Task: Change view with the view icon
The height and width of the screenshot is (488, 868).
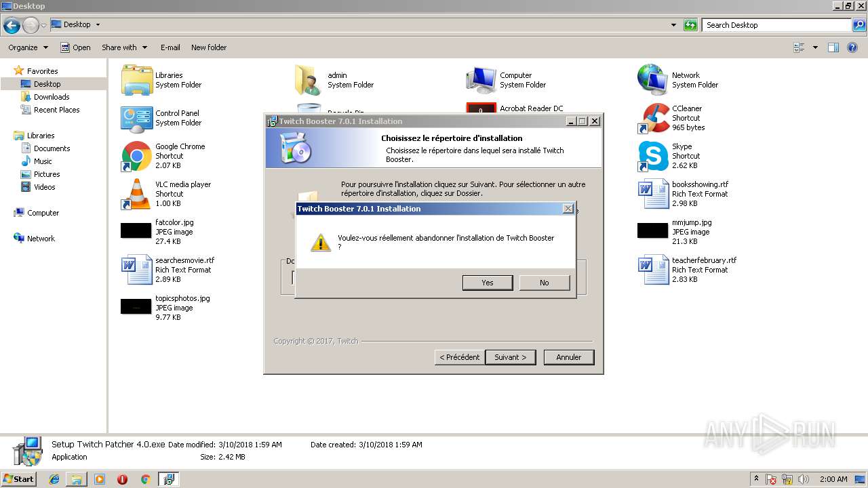Action: click(x=798, y=47)
